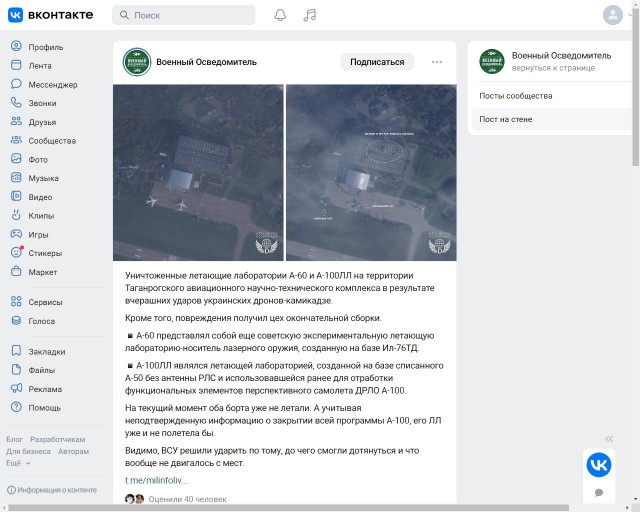This screenshot has width=640, height=512.
Task: Open the left satellite photo of airfield
Action: (x=198, y=172)
